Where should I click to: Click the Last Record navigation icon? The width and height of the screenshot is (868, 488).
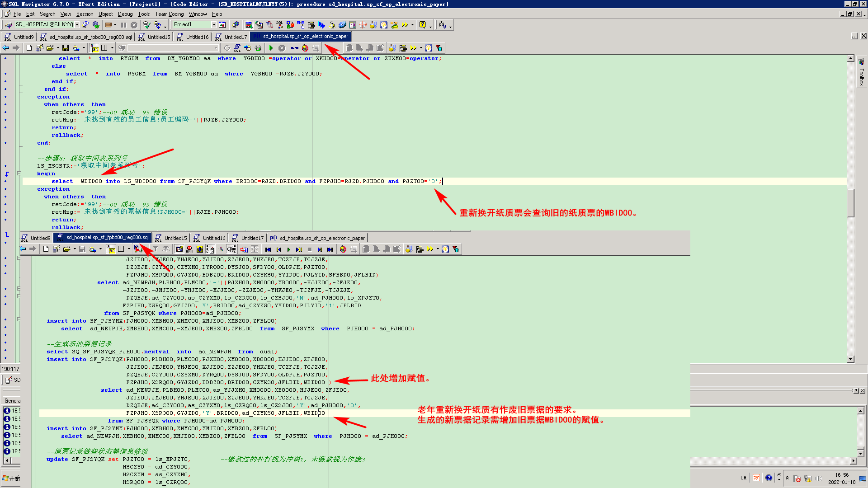click(x=330, y=249)
